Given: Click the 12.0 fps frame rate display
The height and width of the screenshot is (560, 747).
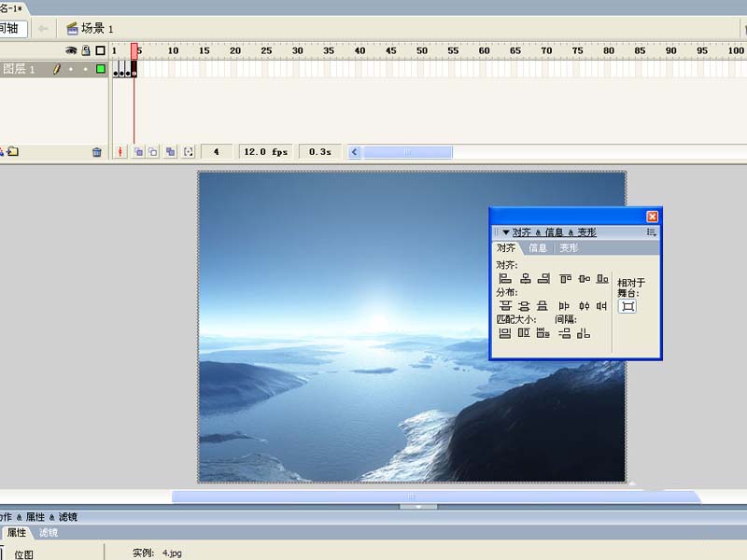Looking at the screenshot, I should (265, 152).
